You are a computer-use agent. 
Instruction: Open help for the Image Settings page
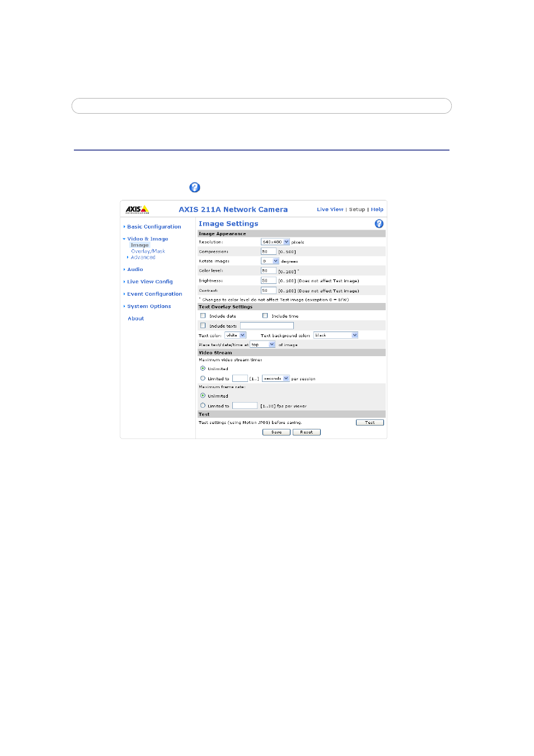click(x=379, y=223)
